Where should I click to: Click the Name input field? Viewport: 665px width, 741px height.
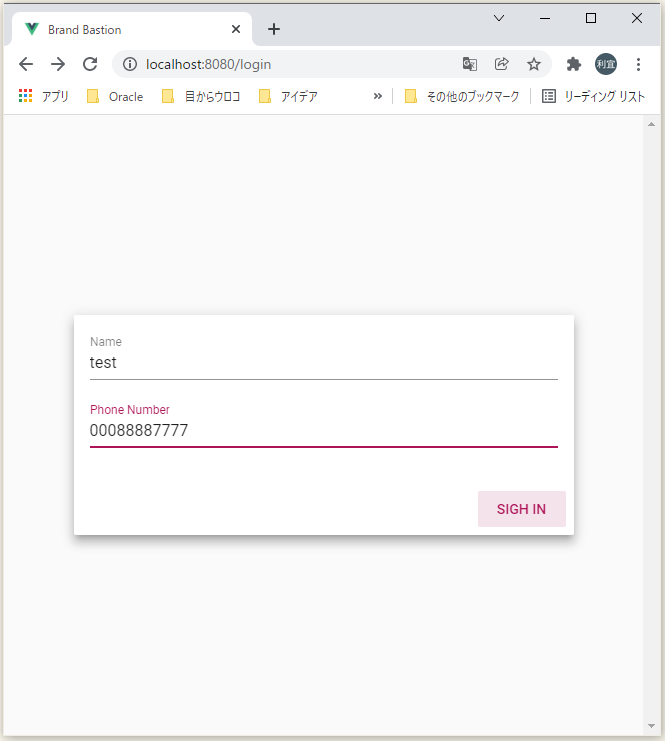click(324, 362)
